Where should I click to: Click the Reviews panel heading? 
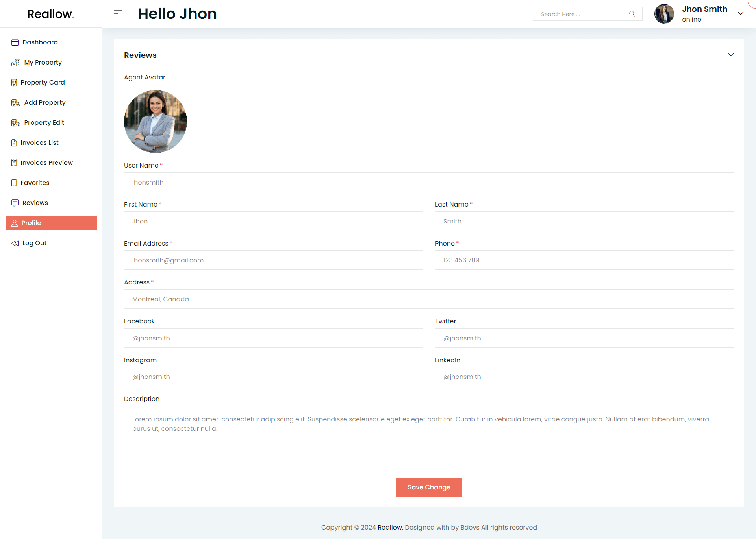(140, 55)
